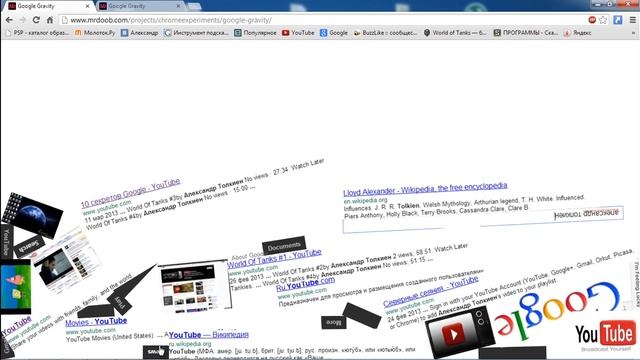The image size is (640, 360).
Task: Open the BuzzLike bookmark
Action: click(385, 33)
